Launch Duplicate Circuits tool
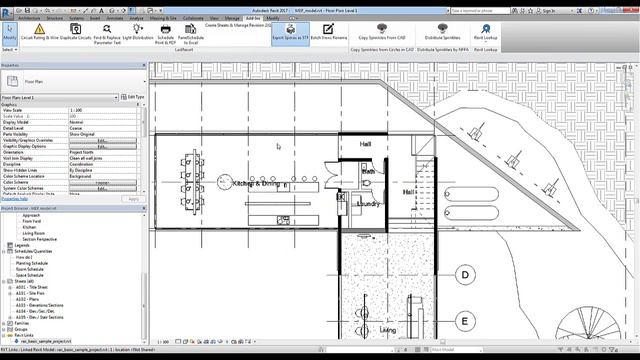This screenshot has height=360, width=640. coord(76,32)
